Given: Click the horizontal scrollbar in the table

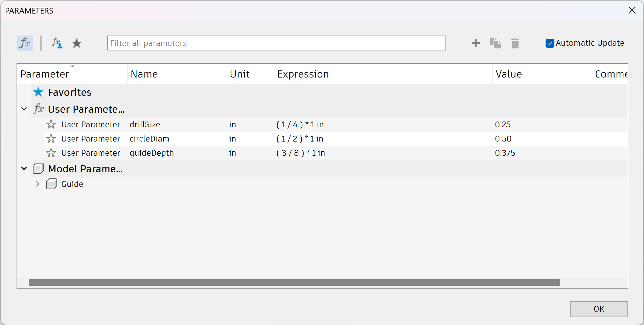Looking at the screenshot, I should [294, 283].
